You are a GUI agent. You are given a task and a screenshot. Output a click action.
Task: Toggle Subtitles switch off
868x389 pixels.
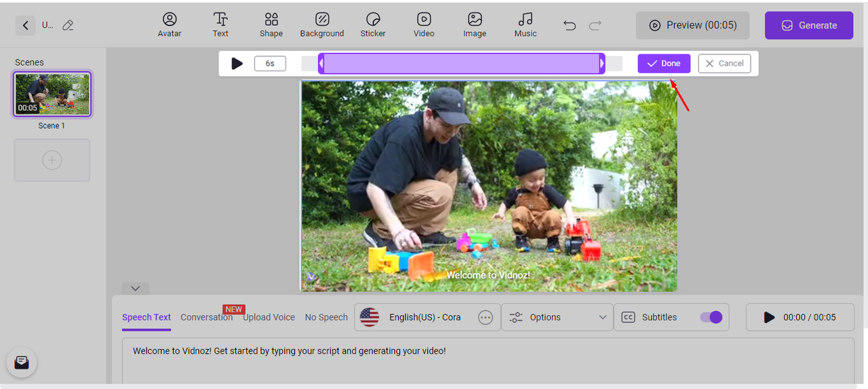(x=711, y=317)
